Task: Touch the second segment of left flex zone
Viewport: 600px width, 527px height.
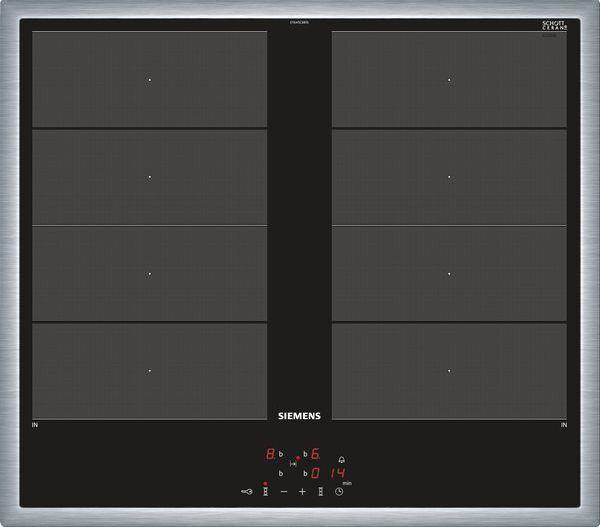Action: pos(150,177)
